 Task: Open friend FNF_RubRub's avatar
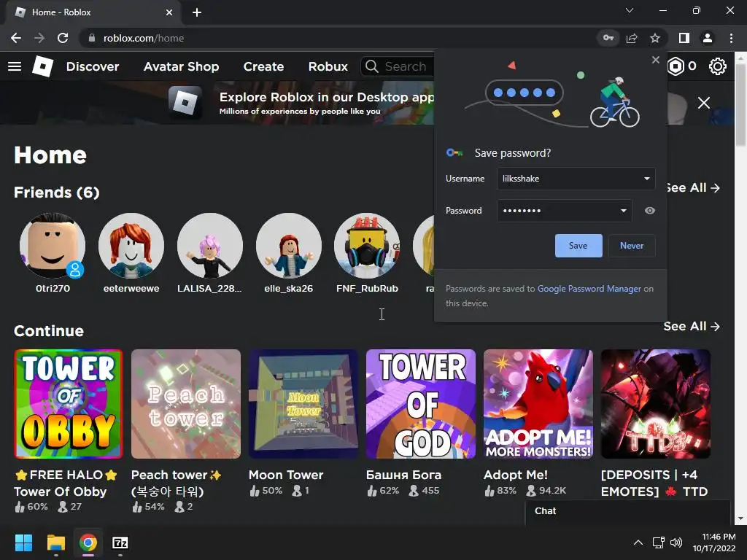click(x=368, y=246)
